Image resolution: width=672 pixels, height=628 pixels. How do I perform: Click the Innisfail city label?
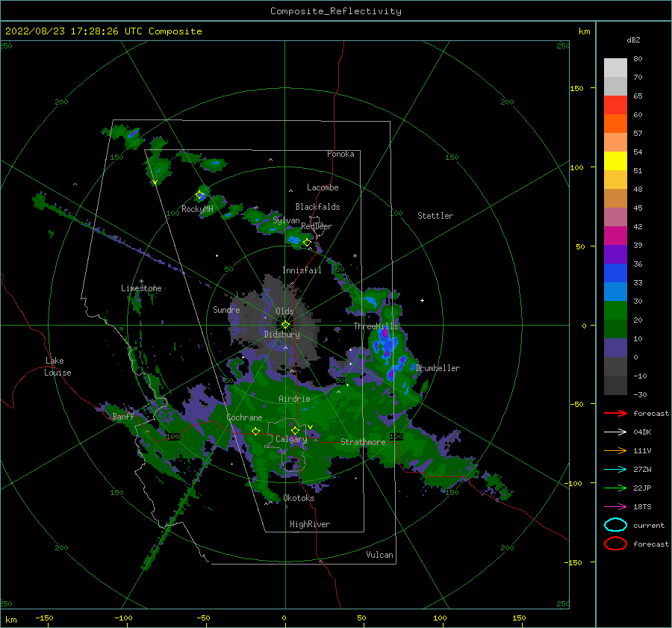302,270
